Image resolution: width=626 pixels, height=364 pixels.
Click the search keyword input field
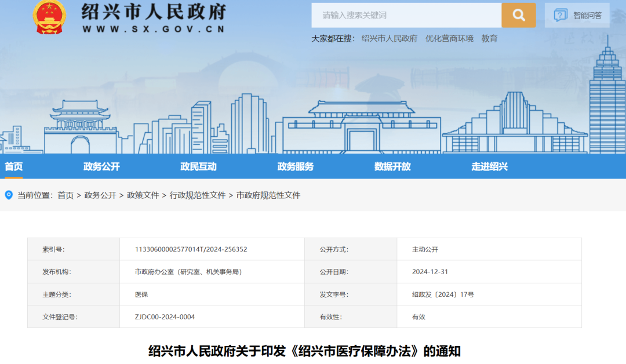406,16
